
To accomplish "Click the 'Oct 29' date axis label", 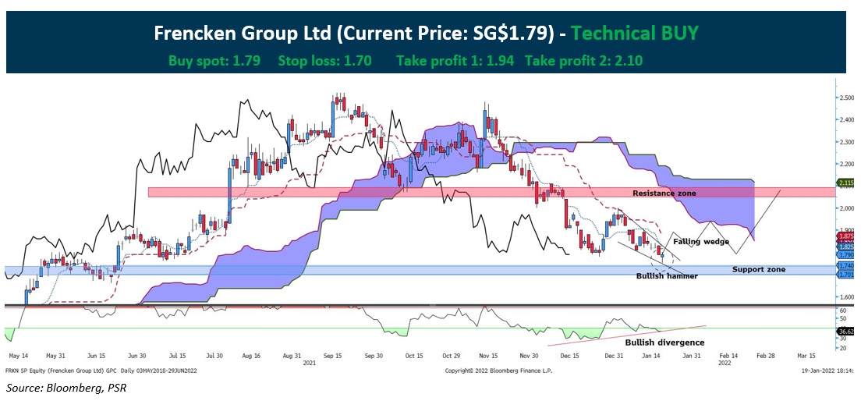I will (x=453, y=356).
